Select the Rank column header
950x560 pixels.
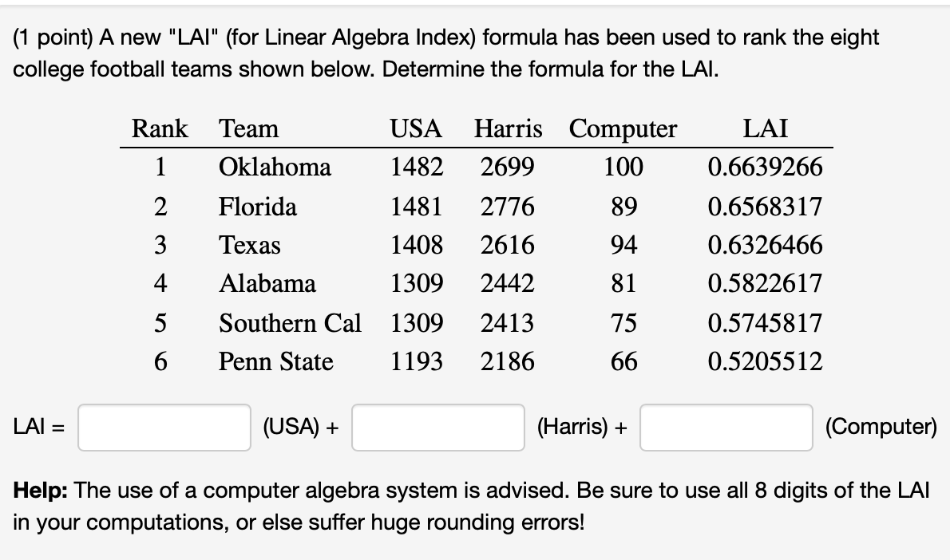(159, 128)
